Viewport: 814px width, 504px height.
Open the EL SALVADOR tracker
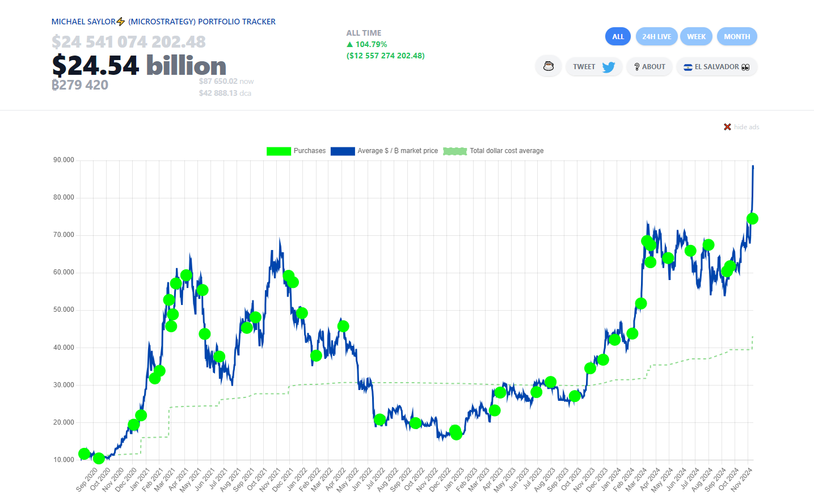[x=716, y=66]
